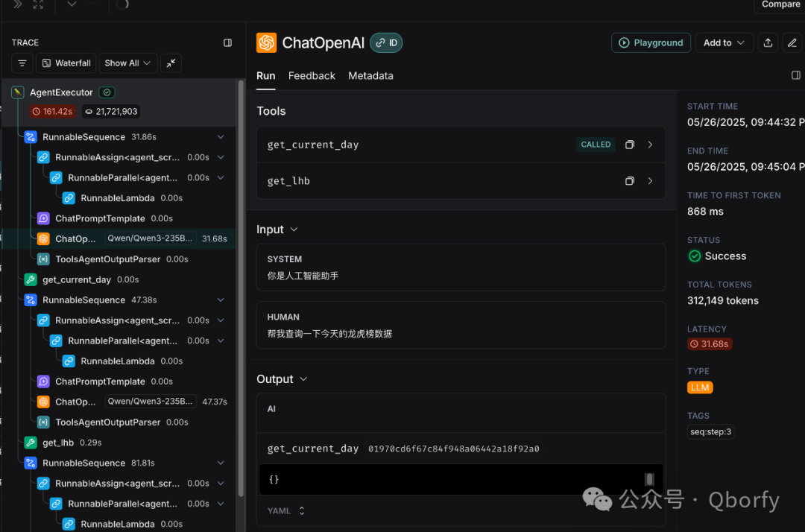Open the run in Playground

(651, 42)
